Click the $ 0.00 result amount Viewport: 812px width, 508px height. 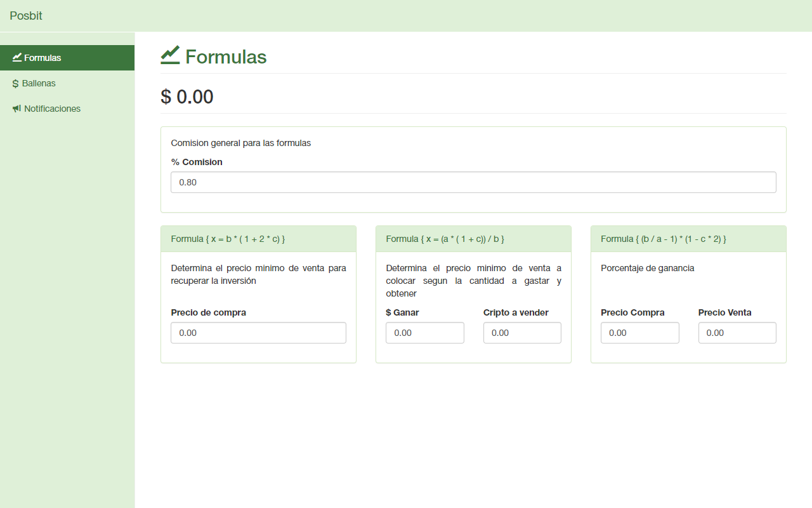[x=187, y=97]
